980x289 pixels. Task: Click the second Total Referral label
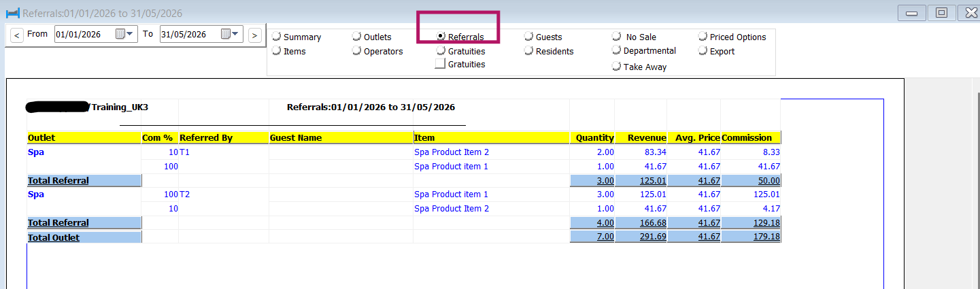(x=58, y=222)
